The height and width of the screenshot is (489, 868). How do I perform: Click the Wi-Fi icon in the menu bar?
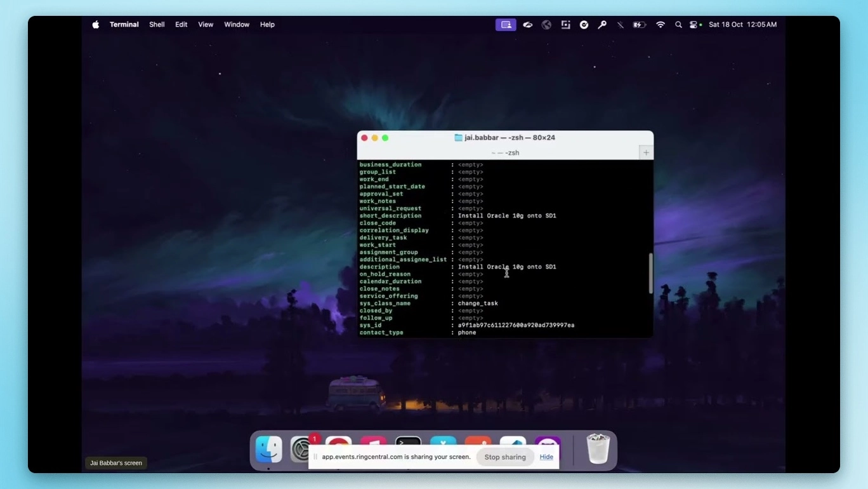[660, 24]
